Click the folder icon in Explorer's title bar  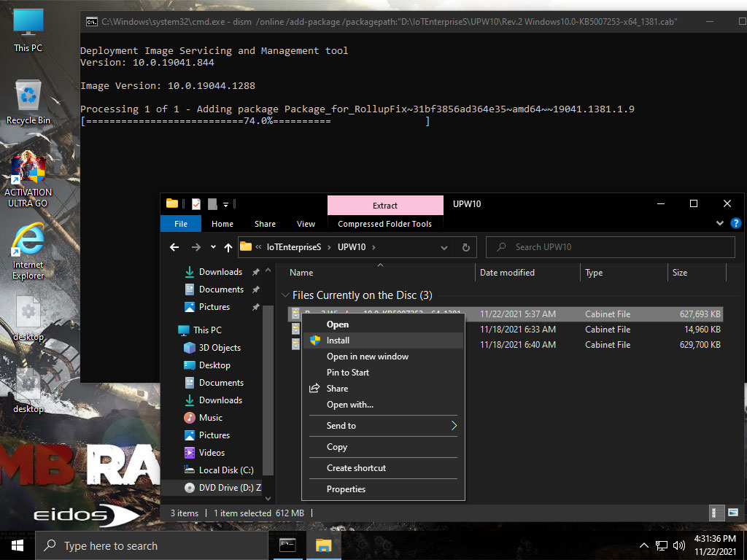point(172,204)
